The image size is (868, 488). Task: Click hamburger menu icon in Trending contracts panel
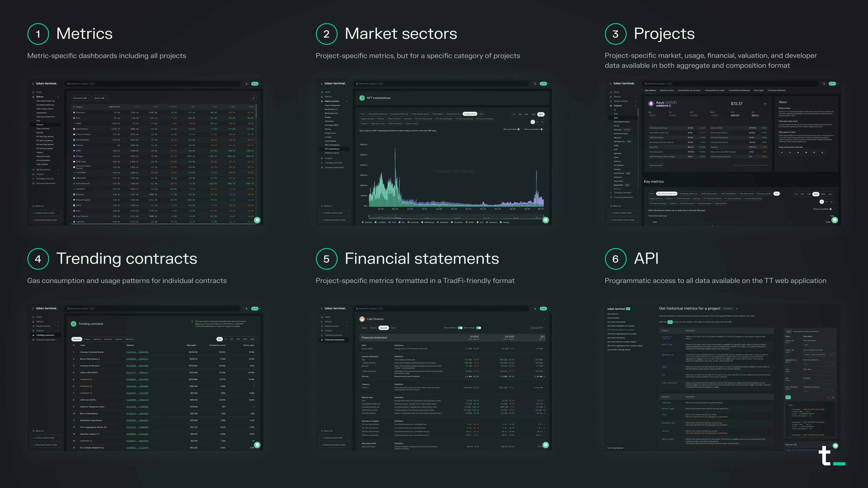[33, 308]
